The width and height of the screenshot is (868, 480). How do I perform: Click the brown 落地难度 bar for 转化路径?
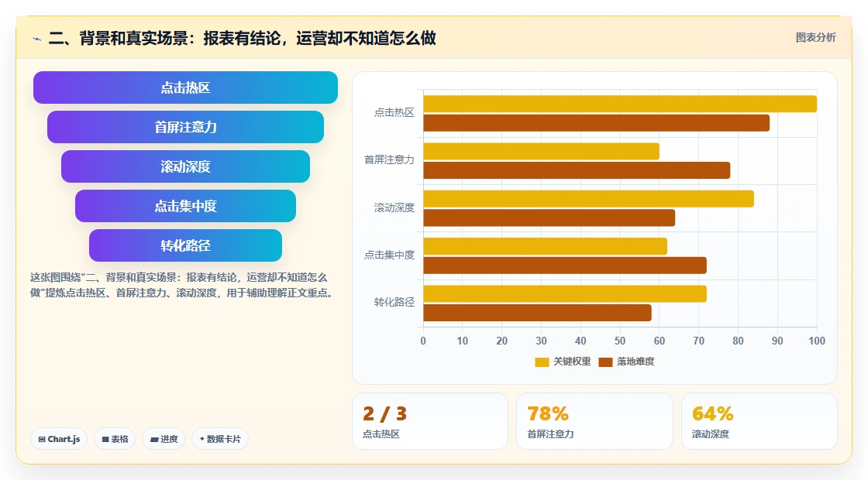[538, 313]
